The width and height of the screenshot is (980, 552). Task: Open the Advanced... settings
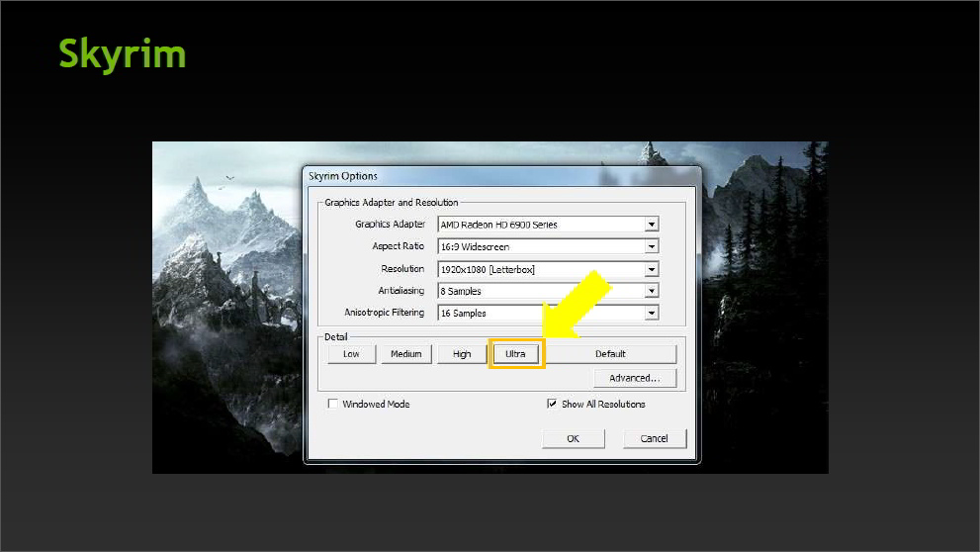[634, 378]
